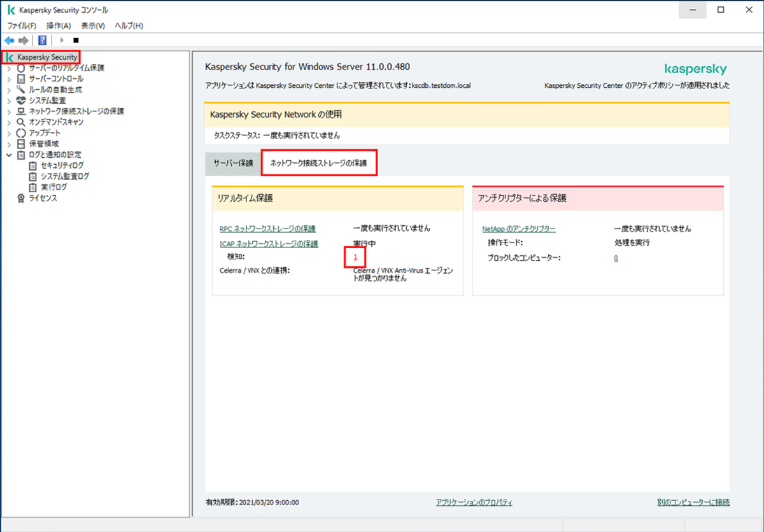Image resolution: width=764 pixels, height=532 pixels.
Task: Expand the オンデマンドスキャン node
Action: point(9,122)
